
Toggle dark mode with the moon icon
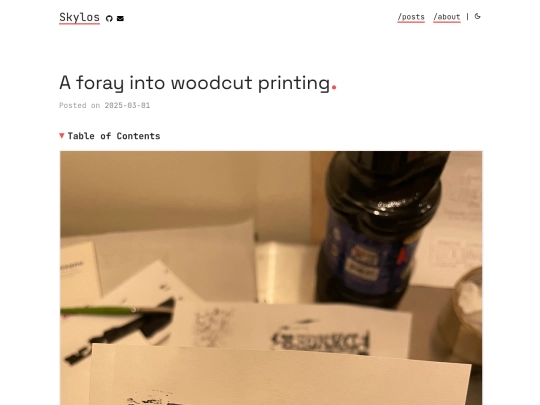477,16
